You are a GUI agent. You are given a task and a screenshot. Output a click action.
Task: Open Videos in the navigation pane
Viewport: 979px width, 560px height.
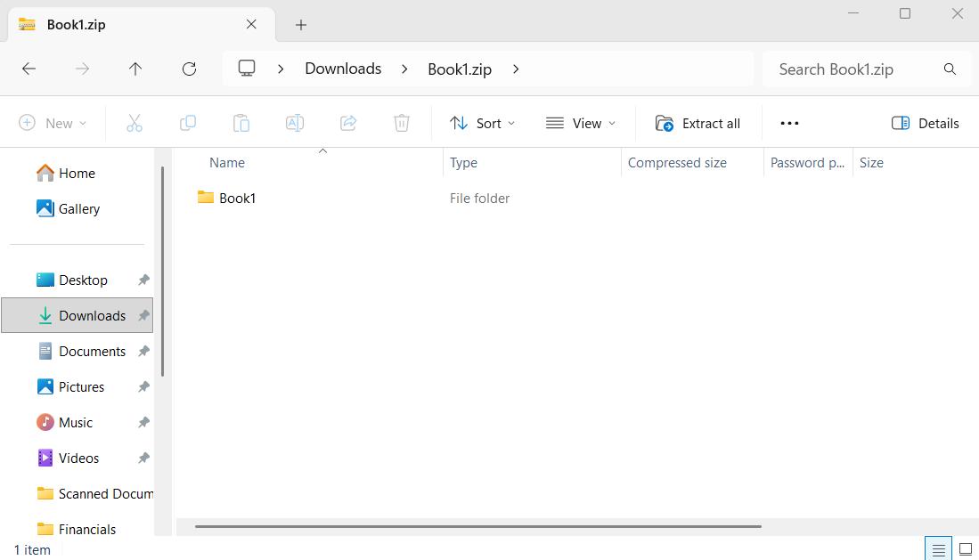(x=78, y=458)
